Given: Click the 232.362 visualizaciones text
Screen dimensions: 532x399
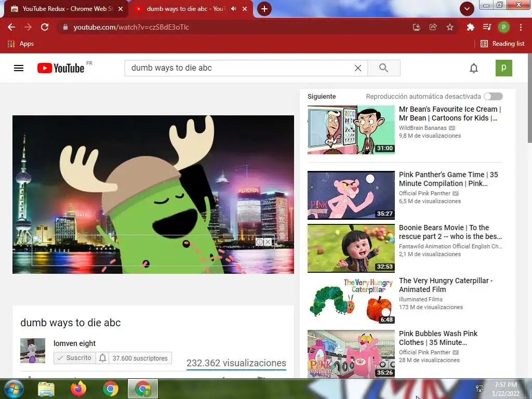Looking at the screenshot, I should pyautogui.click(x=236, y=363).
